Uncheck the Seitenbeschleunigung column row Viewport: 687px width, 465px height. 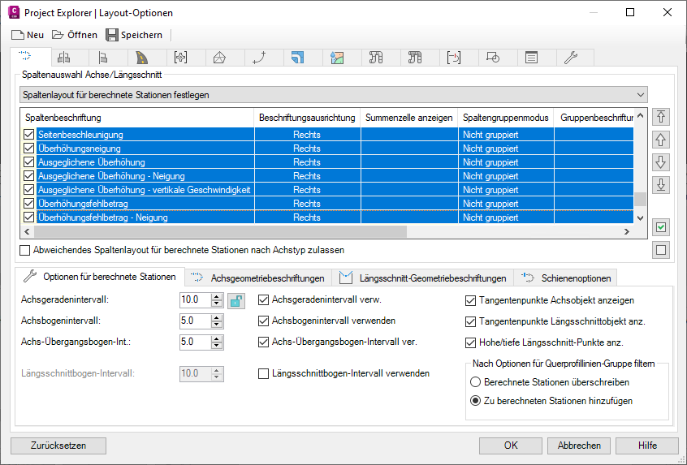pos(28,133)
